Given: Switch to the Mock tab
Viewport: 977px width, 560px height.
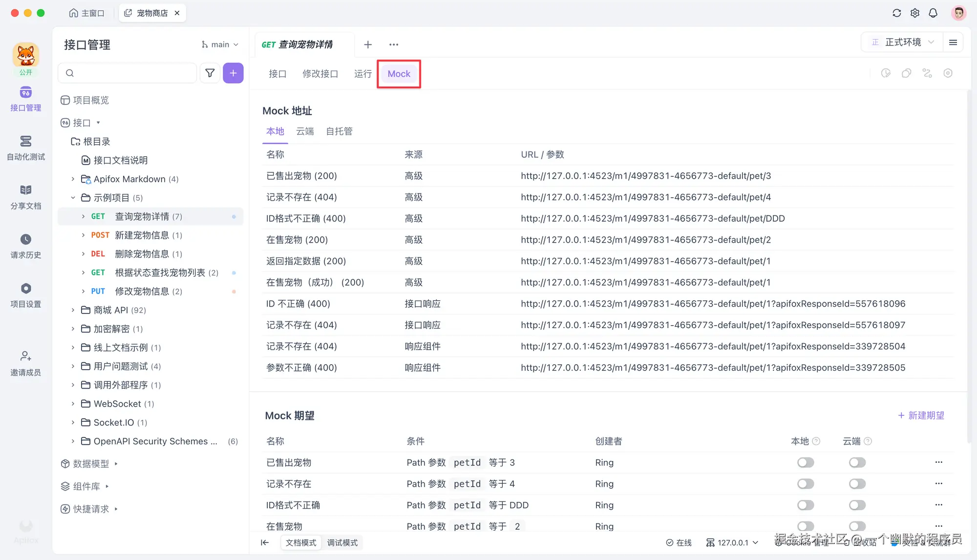Looking at the screenshot, I should tap(399, 74).
